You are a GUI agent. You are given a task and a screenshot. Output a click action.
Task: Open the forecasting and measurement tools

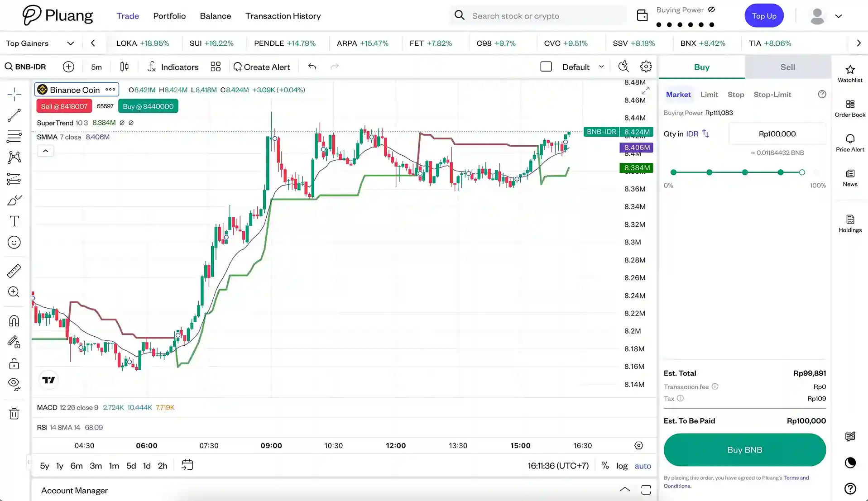(x=14, y=179)
